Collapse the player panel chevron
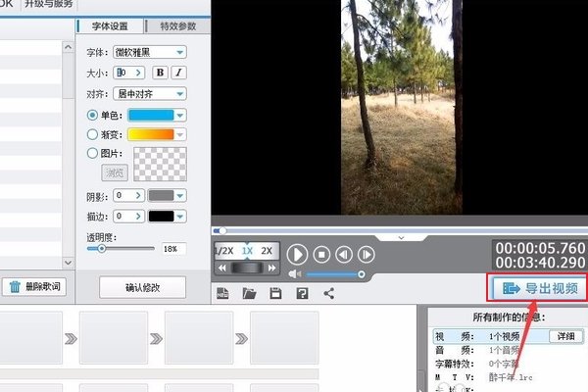This screenshot has height=392, width=588. 401,238
